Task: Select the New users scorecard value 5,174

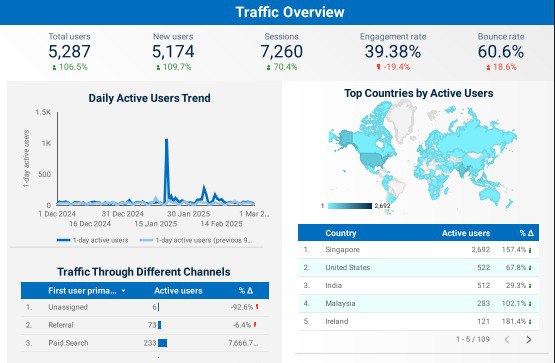Action: pyautogui.click(x=173, y=52)
